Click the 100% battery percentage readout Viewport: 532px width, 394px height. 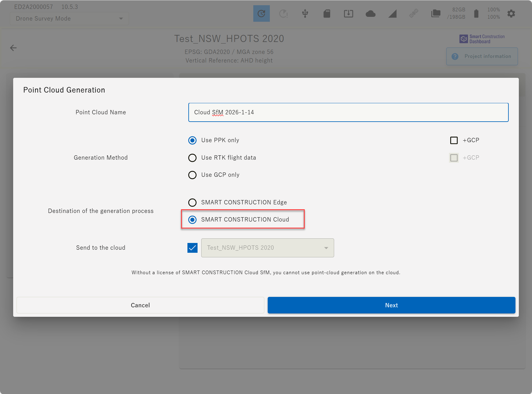pos(493,13)
